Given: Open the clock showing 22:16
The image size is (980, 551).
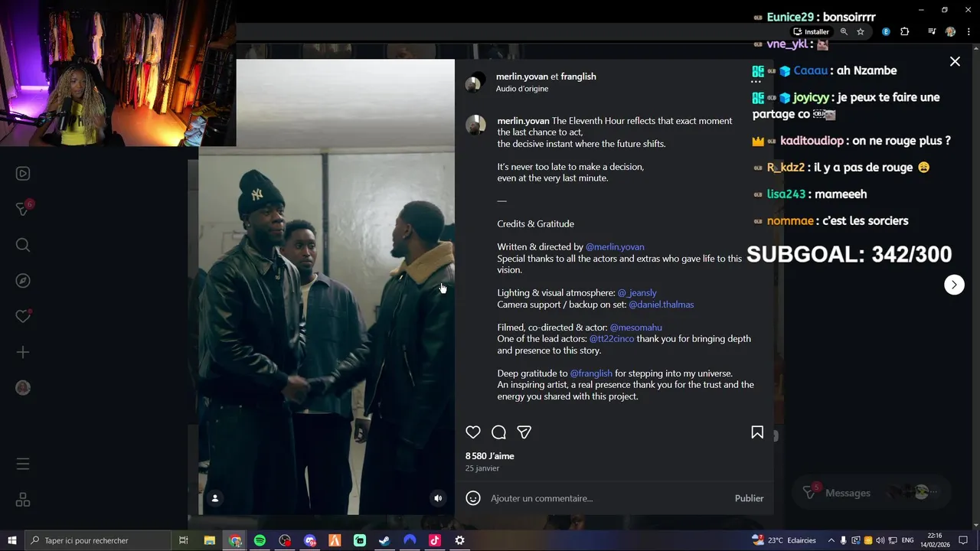Looking at the screenshot, I should pyautogui.click(x=935, y=540).
